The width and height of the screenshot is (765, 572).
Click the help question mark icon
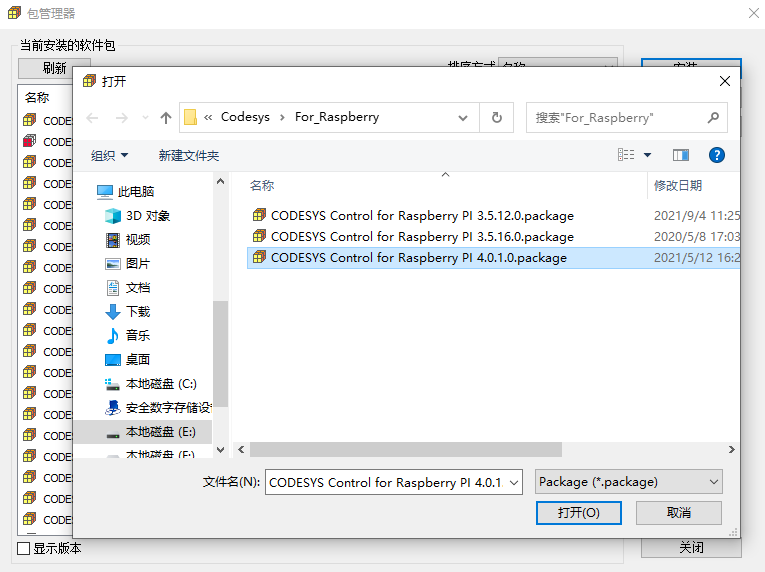pos(716,155)
